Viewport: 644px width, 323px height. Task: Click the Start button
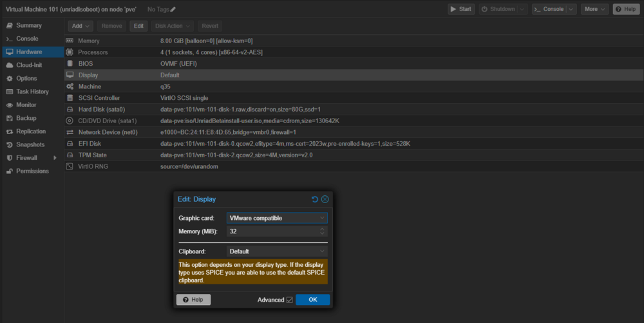point(461,9)
